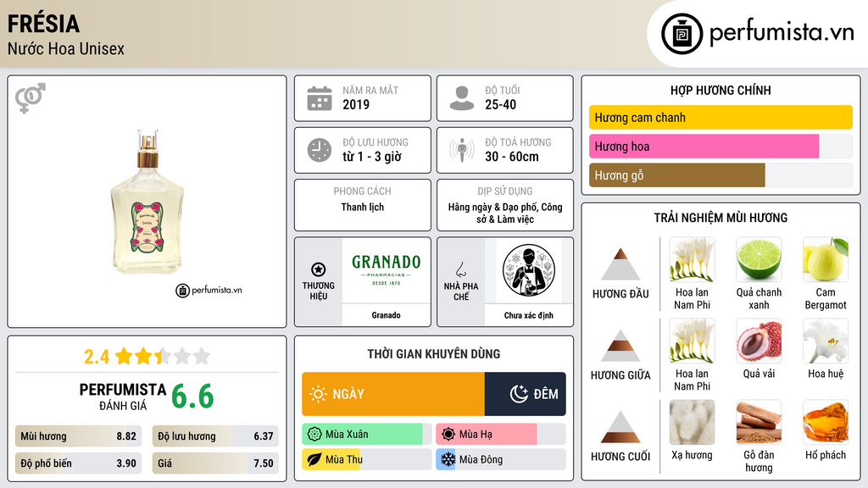The image size is (868, 488).
Task: Click the brown Hương gỗ accord bar
Action: pyautogui.click(x=677, y=175)
